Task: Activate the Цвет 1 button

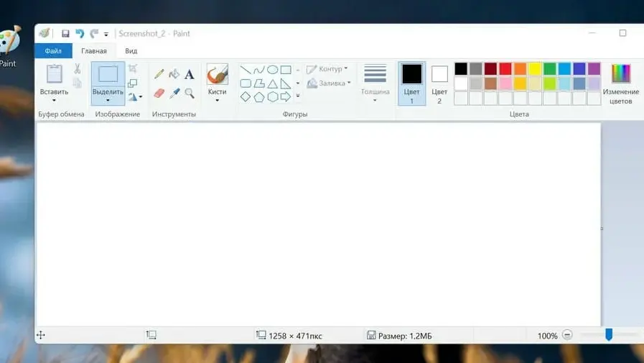Action: [x=411, y=83]
